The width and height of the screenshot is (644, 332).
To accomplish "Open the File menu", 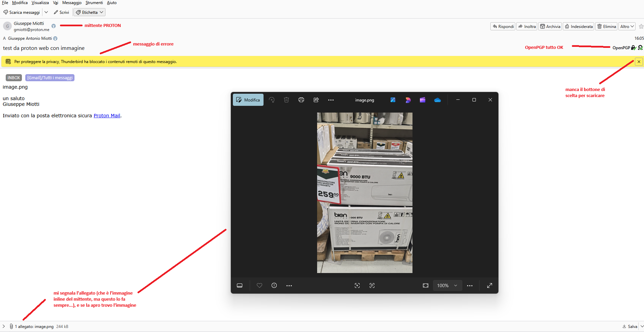I will pyautogui.click(x=5, y=3).
